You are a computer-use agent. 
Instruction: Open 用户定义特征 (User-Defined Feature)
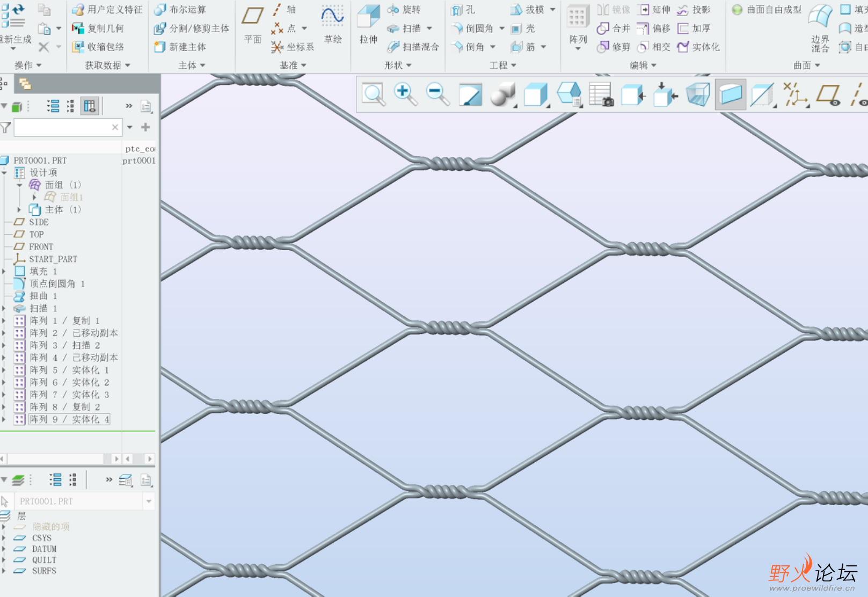[x=107, y=10]
